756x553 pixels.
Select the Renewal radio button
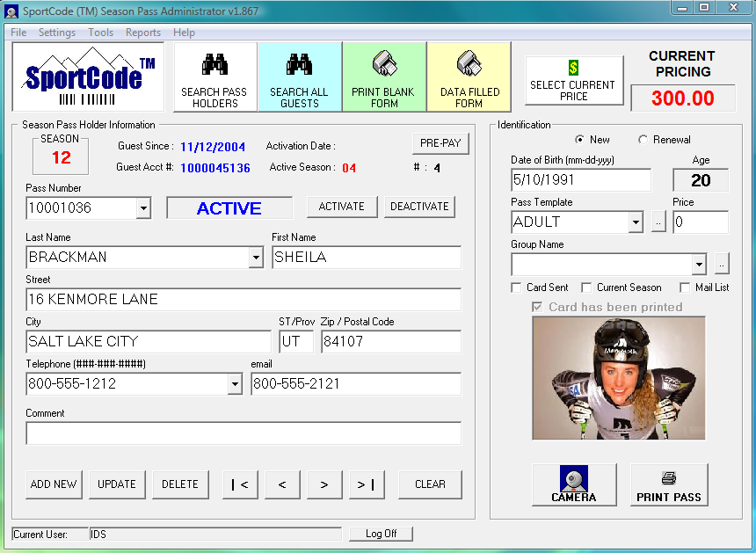click(643, 139)
